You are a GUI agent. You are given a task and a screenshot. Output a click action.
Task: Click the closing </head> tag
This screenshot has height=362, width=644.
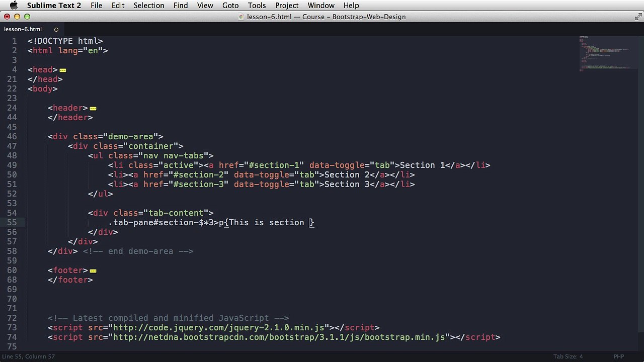45,79
